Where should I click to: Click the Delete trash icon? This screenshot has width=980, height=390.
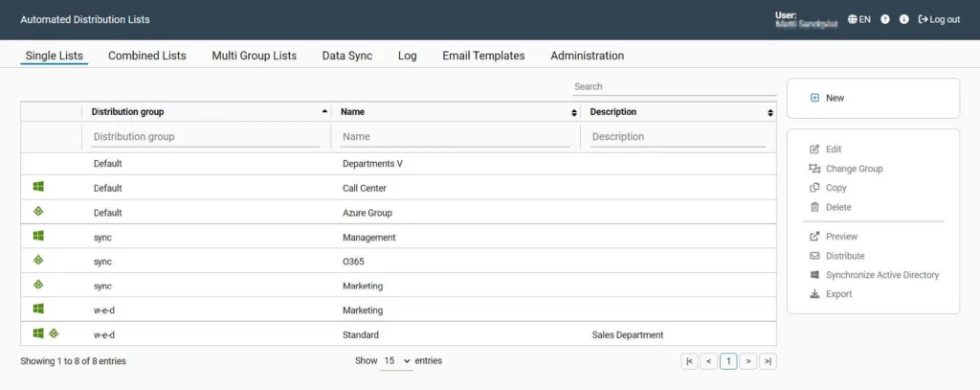click(x=814, y=207)
